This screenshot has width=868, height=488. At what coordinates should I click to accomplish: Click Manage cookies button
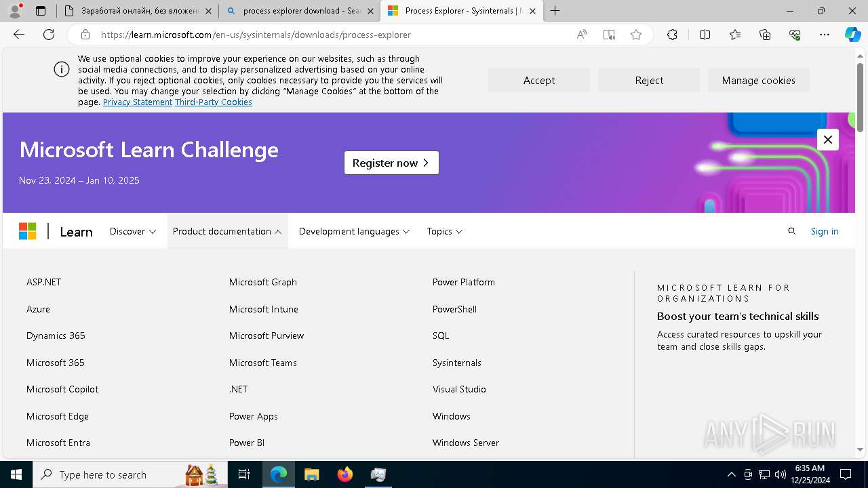click(x=758, y=80)
